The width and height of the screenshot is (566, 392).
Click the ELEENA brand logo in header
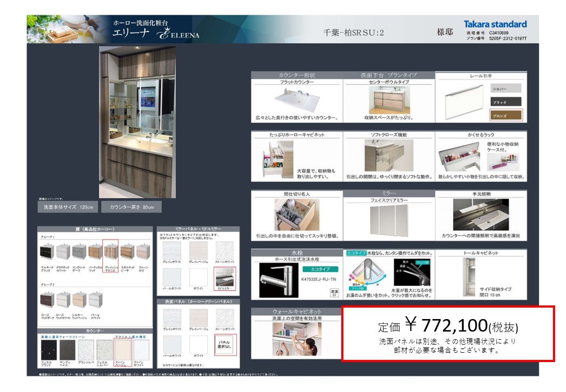coord(178,35)
